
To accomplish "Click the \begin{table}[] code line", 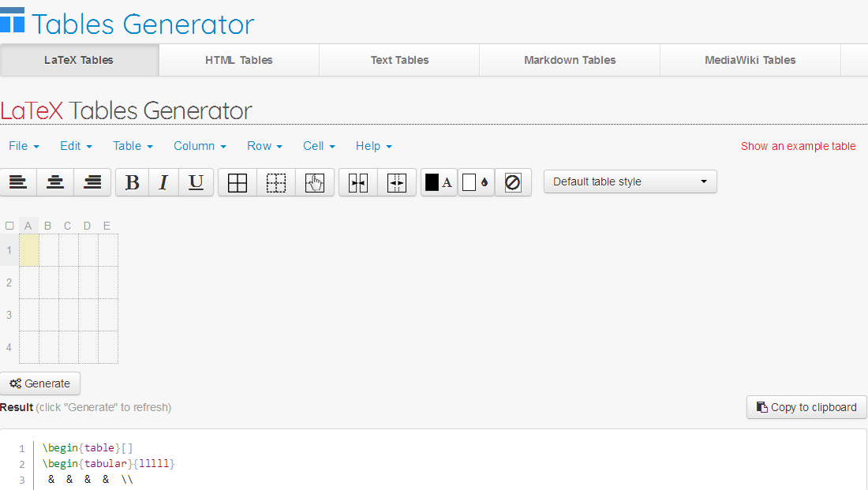I will point(88,448).
